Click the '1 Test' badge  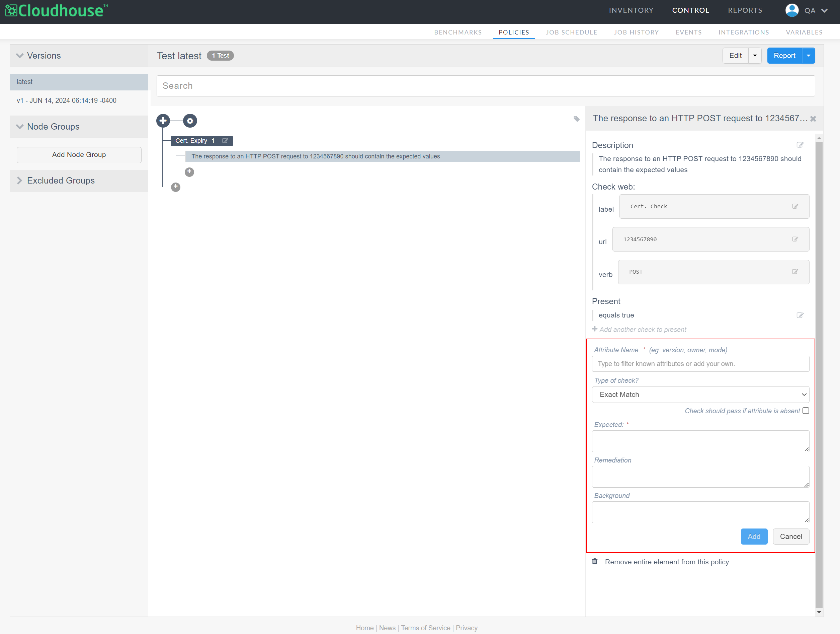(x=220, y=56)
